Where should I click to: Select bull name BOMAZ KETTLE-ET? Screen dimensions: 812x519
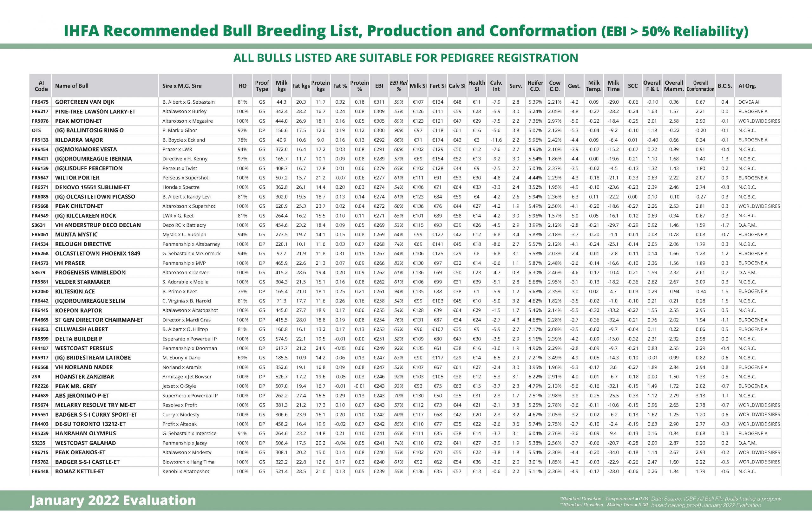(x=80, y=471)
